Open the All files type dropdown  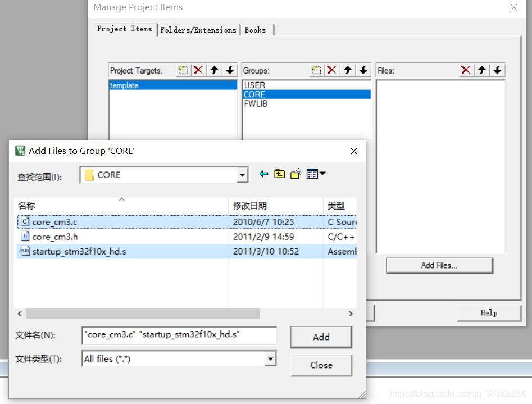point(270,359)
